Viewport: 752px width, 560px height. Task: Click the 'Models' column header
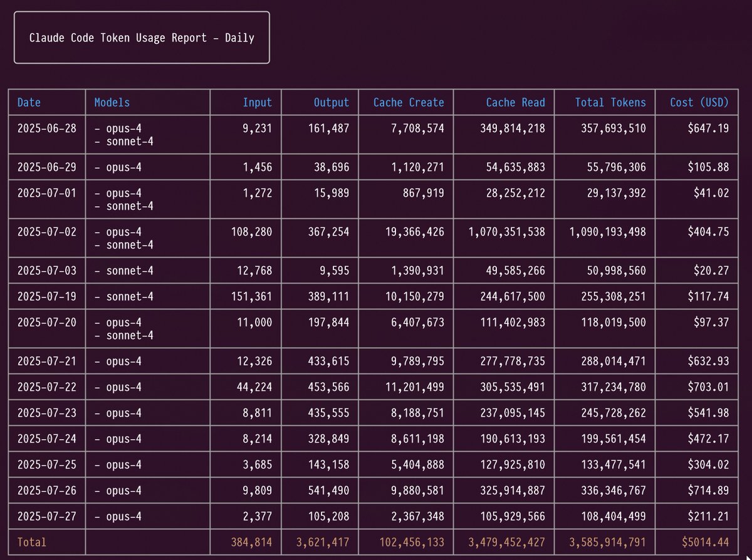pos(112,103)
